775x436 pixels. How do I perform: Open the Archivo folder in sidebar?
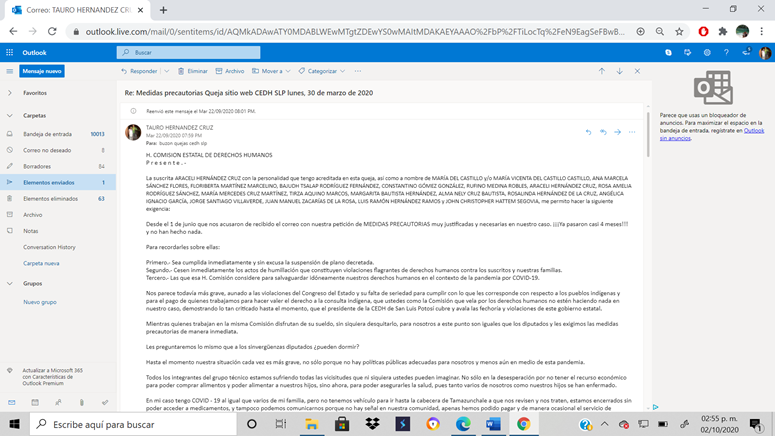(x=58, y=215)
